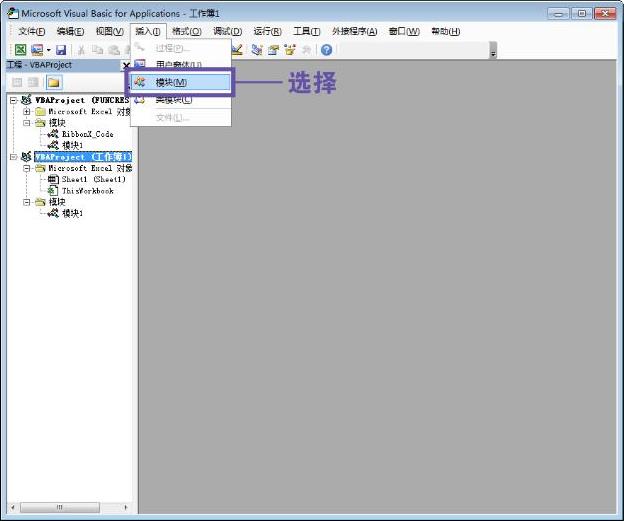Click the RibbonX_Code module icon
The height and width of the screenshot is (521, 624).
53,134
